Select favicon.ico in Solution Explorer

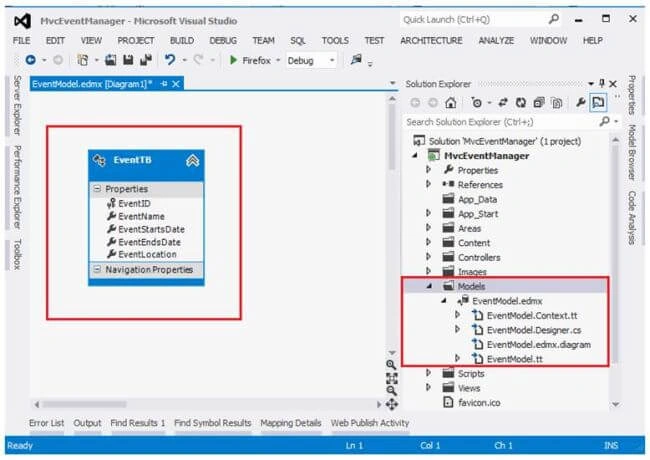[x=479, y=402]
